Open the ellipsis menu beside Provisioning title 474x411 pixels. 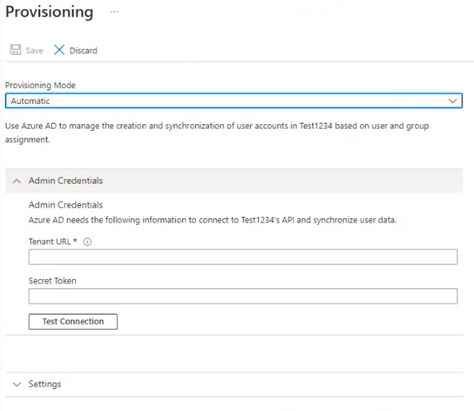click(114, 12)
